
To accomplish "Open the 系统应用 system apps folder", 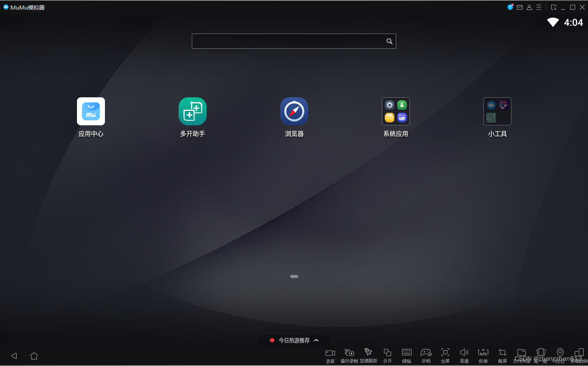I will point(396,111).
